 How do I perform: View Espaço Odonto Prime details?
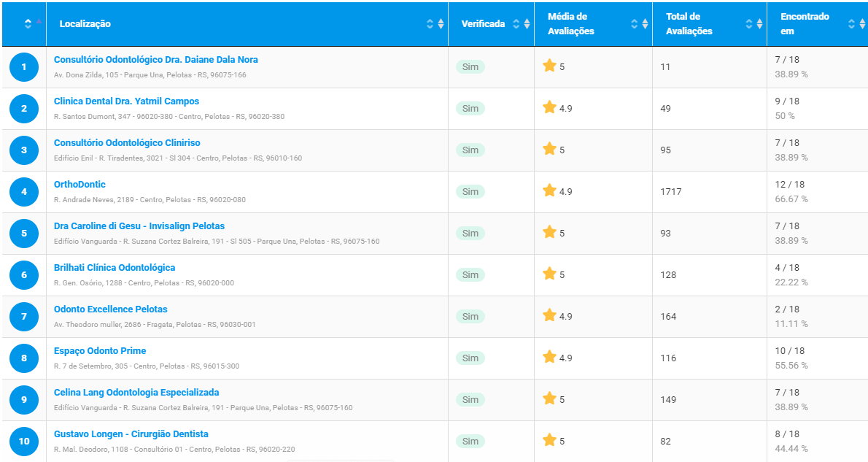100,350
